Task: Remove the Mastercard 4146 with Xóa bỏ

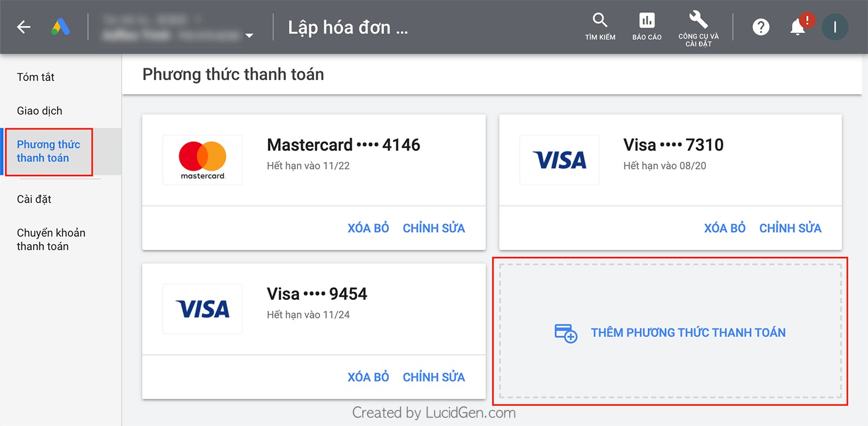Action: 368,228
